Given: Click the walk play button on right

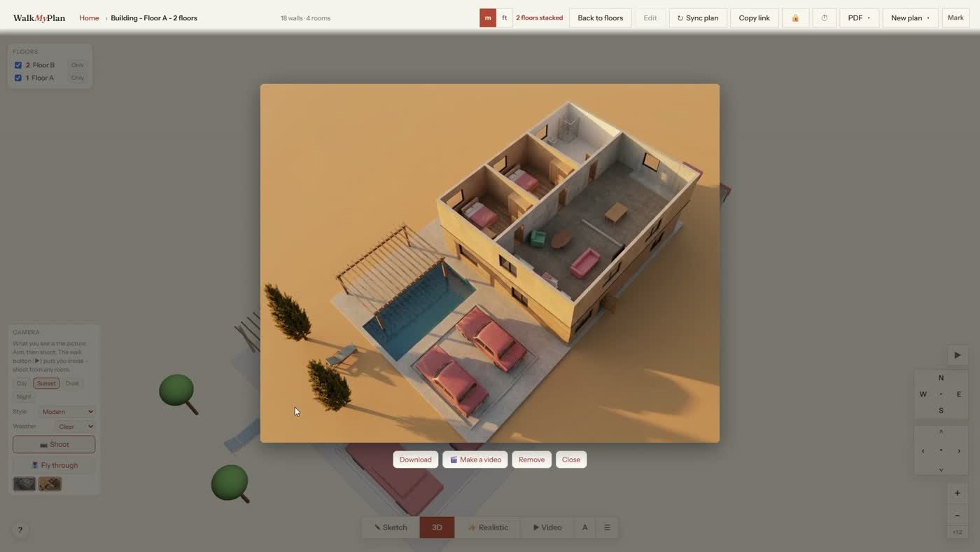Looking at the screenshot, I should pyautogui.click(x=957, y=355).
